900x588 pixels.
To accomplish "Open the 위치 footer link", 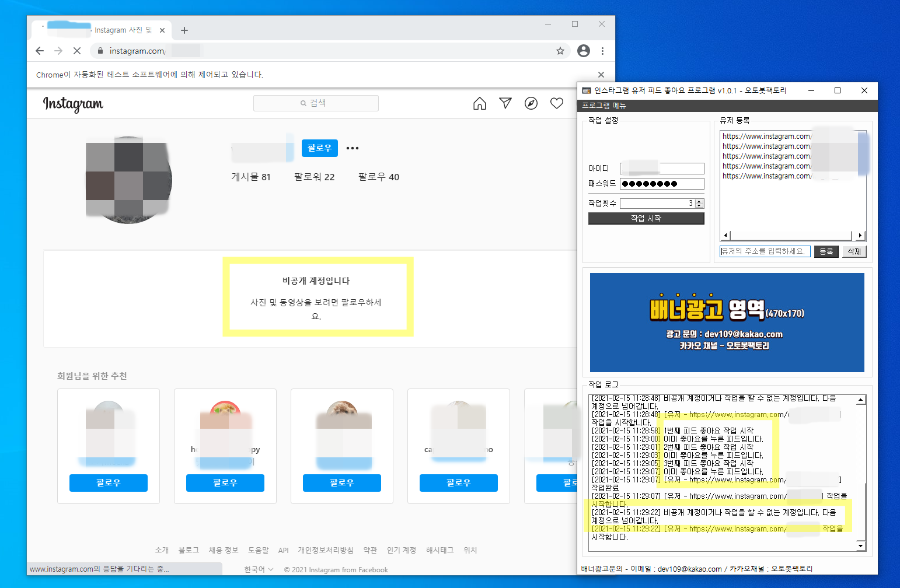I will (470, 550).
